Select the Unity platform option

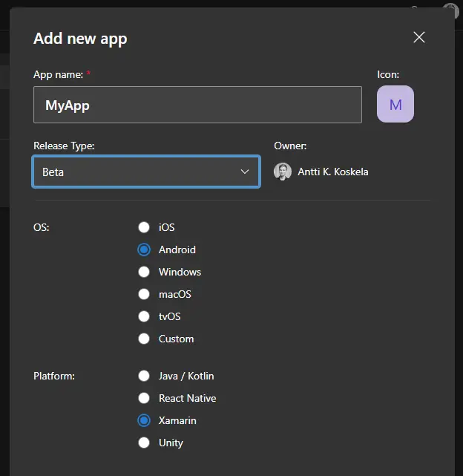[144, 443]
